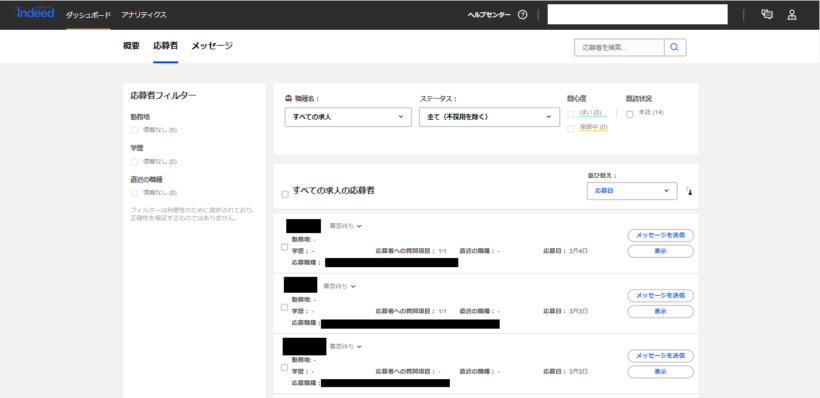Click the 既読状況 label

(639, 98)
